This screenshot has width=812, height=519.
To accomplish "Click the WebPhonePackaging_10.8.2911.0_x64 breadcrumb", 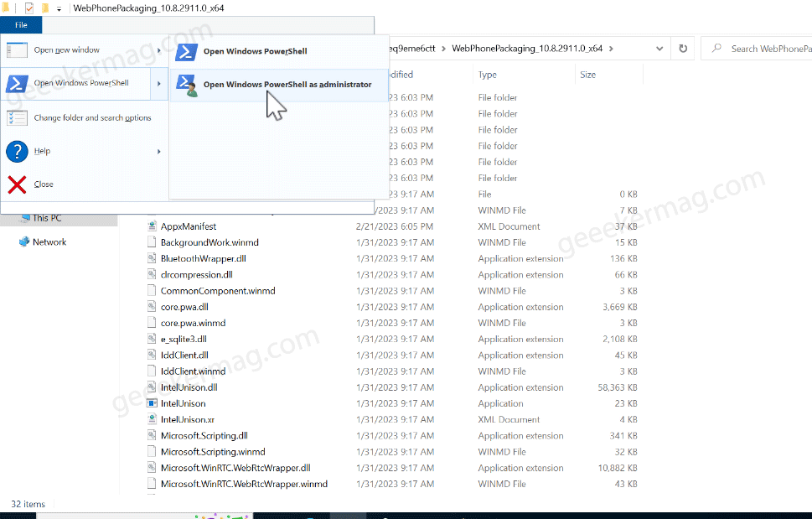I will pyautogui.click(x=527, y=49).
